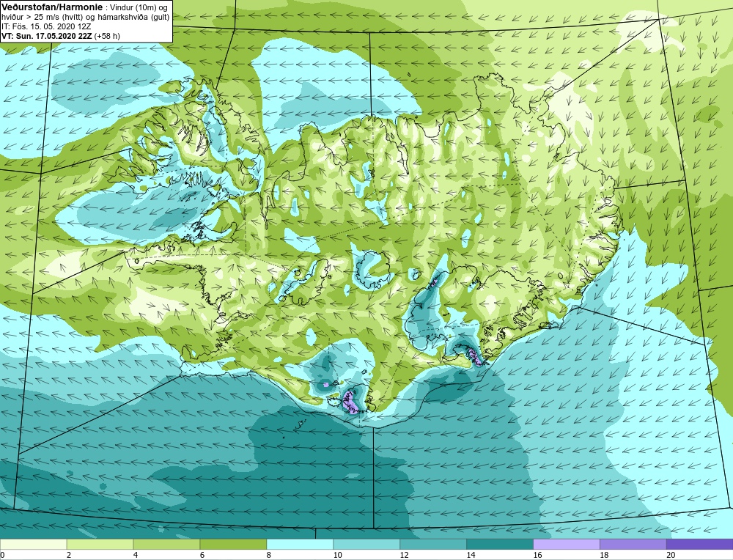
Task: Click the 18–20 m/s purple legend swatch
Action: [x=633, y=544]
